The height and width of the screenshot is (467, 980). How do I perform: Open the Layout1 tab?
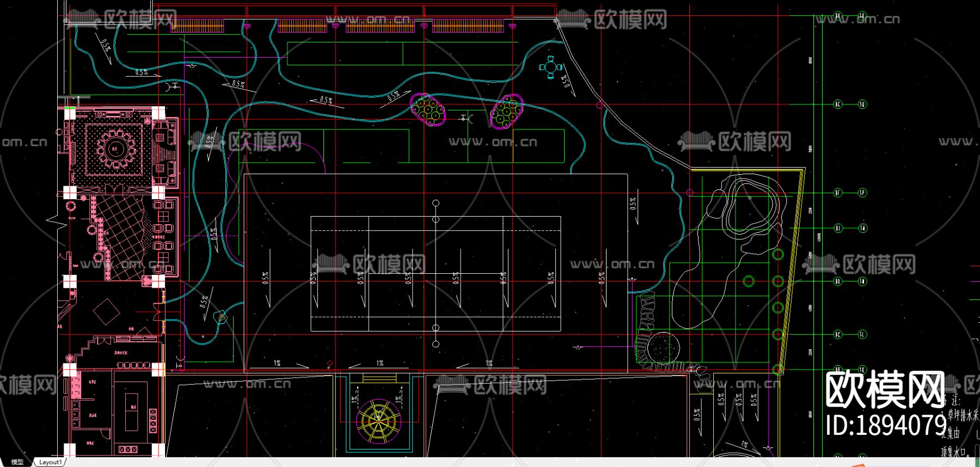pos(50,462)
